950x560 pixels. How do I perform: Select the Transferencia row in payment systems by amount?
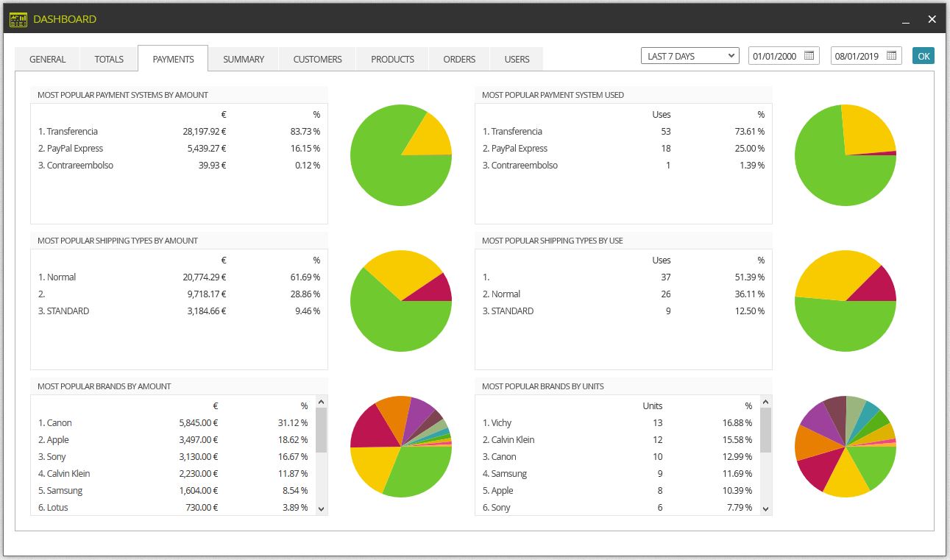pyautogui.click(x=179, y=132)
